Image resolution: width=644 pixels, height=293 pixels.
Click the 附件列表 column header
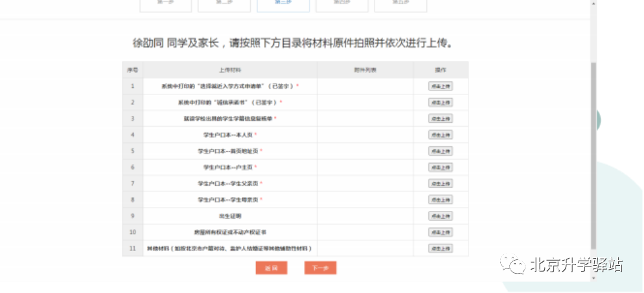[365, 70]
